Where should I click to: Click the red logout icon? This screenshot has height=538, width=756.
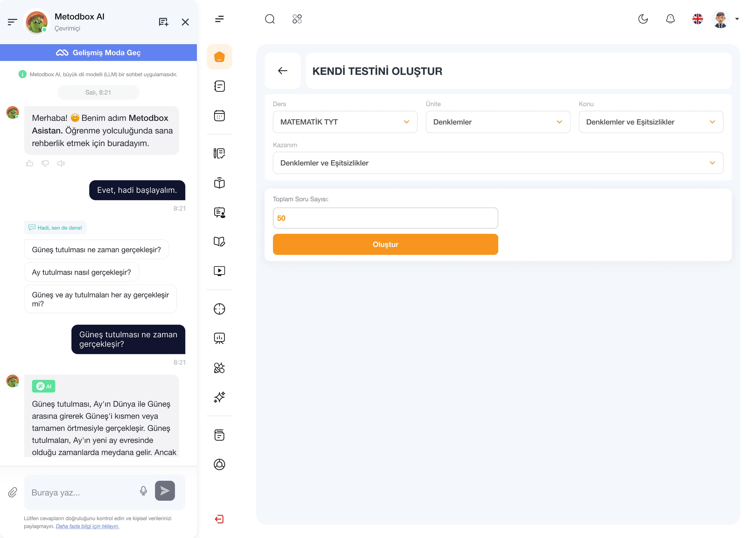219,519
